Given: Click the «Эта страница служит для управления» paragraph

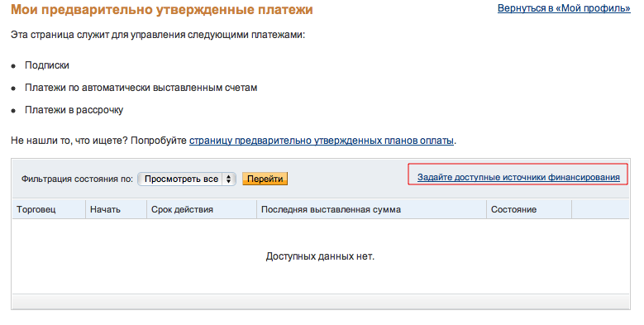Looking at the screenshot, I should (158, 35).
